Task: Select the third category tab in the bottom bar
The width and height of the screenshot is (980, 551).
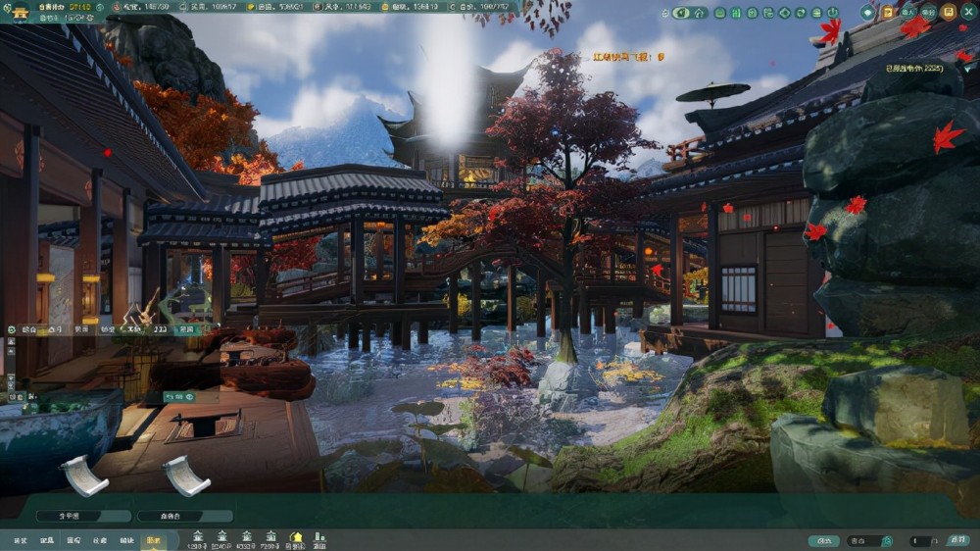Action: pyautogui.click(x=73, y=540)
